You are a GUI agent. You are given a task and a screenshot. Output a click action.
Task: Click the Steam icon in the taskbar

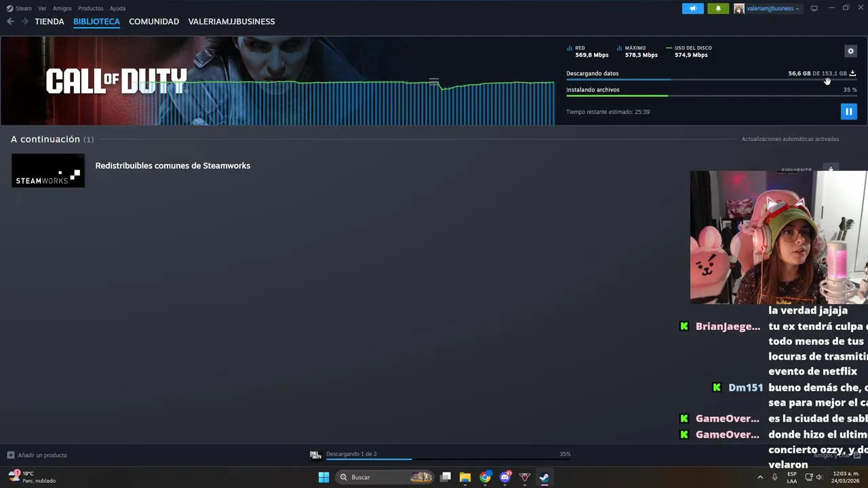[x=544, y=477]
